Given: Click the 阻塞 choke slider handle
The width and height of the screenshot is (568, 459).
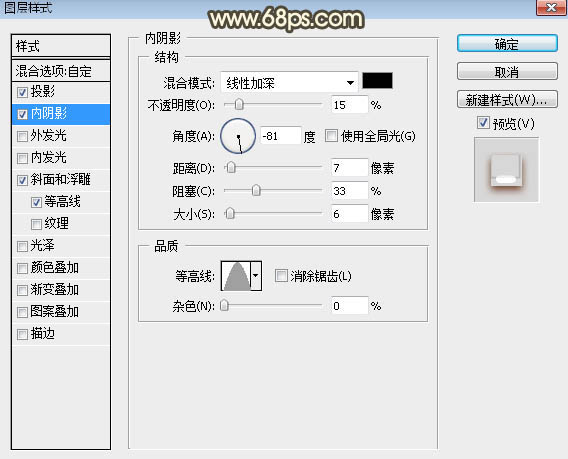Looking at the screenshot, I should tap(256, 190).
